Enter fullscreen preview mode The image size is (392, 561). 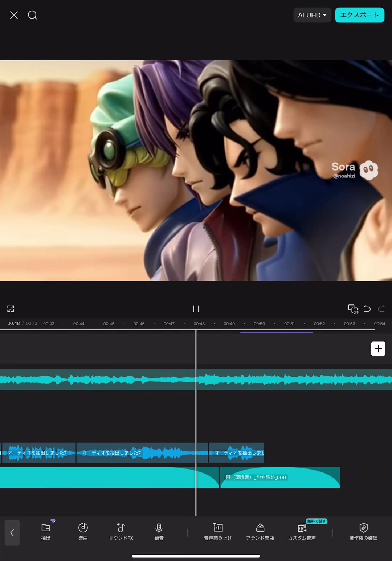pos(11,309)
